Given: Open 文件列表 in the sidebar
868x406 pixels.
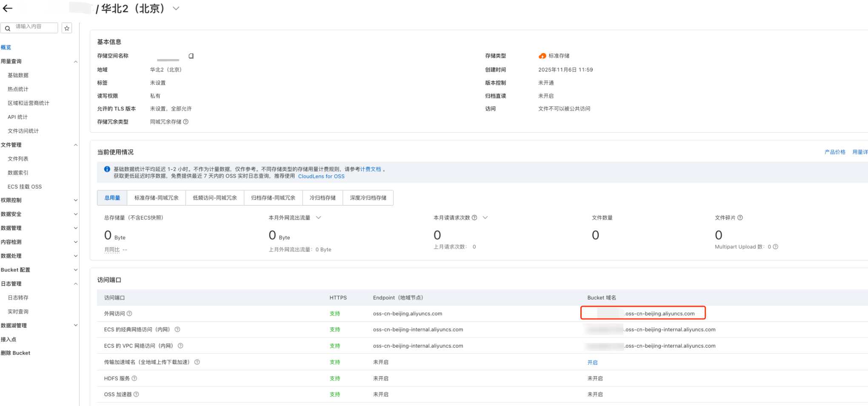Looking at the screenshot, I should point(18,159).
